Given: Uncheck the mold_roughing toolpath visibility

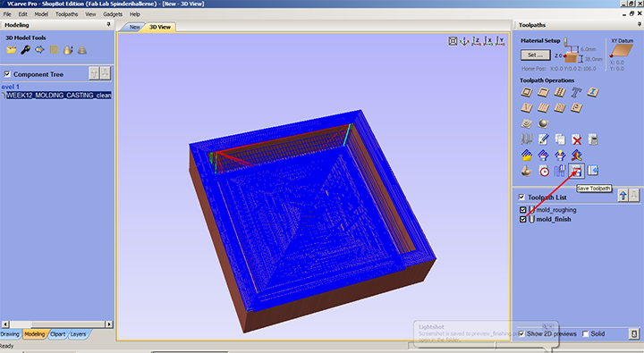Looking at the screenshot, I should (x=523, y=210).
